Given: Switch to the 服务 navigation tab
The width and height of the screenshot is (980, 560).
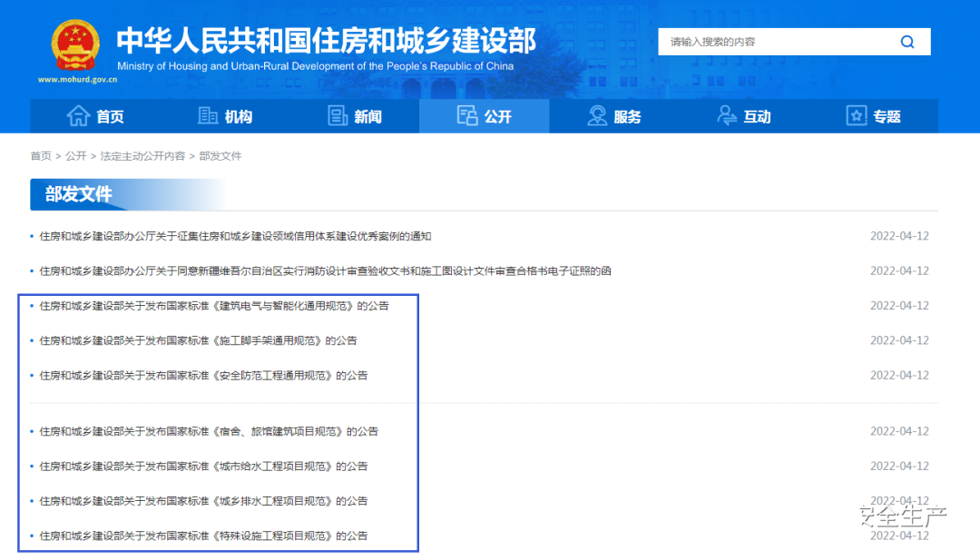Looking at the screenshot, I should pos(627,117).
